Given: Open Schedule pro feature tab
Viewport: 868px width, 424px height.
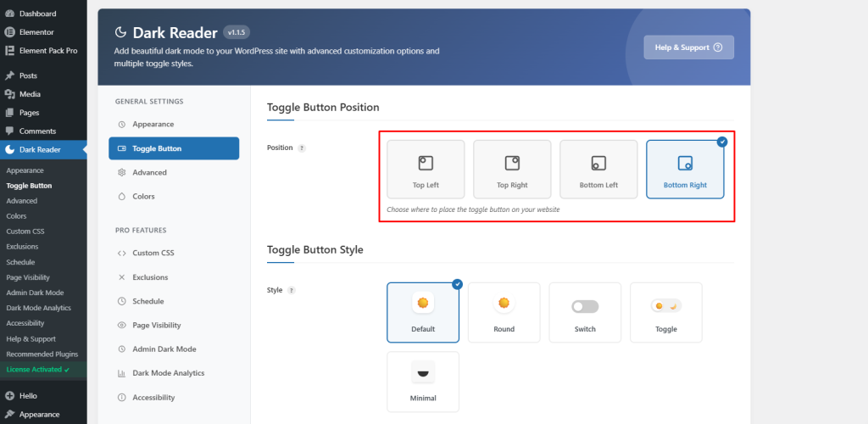Looking at the screenshot, I should [174, 301].
